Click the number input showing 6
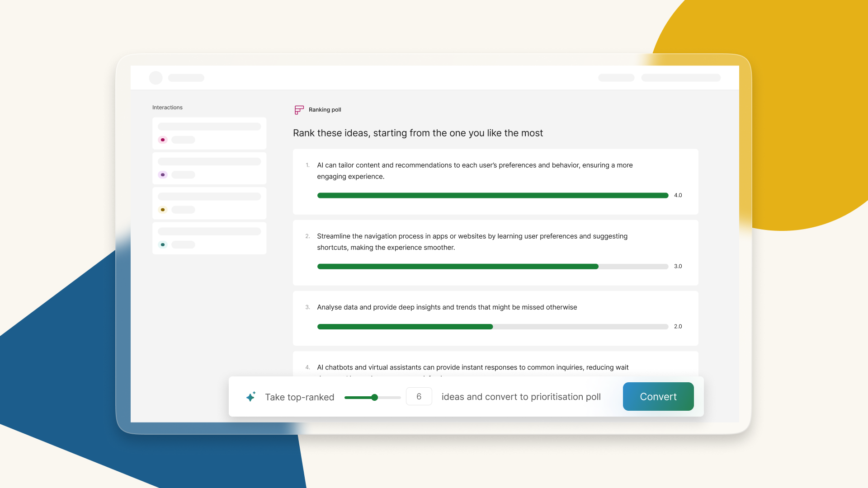This screenshot has width=868, height=488. 419,396
